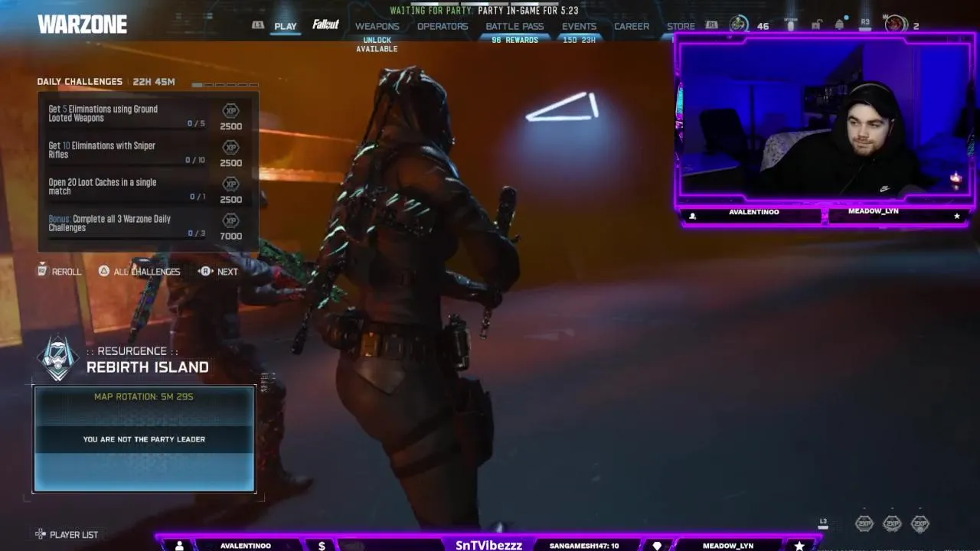The height and width of the screenshot is (551, 980).
Task: Click AVALENTINOO label in bottom overlay
Action: pos(245,546)
